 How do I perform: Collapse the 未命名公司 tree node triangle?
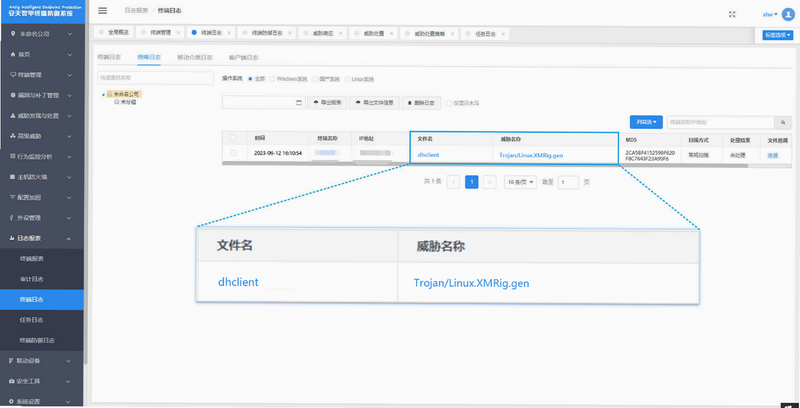click(103, 94)
